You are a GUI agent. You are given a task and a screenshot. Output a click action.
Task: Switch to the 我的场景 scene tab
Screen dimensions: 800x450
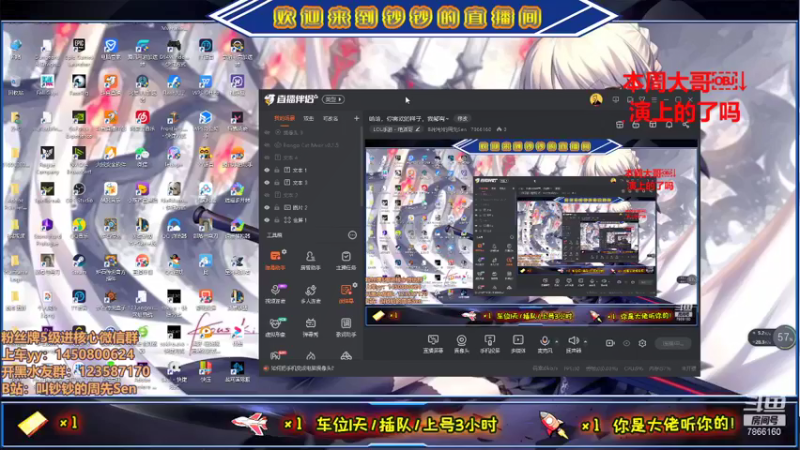point(284,118)
